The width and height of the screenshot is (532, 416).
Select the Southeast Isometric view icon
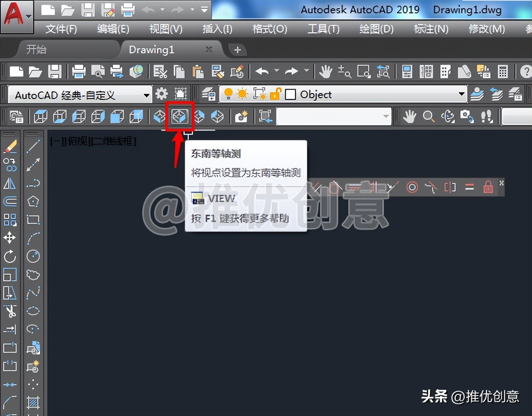(x=180, y=117)
